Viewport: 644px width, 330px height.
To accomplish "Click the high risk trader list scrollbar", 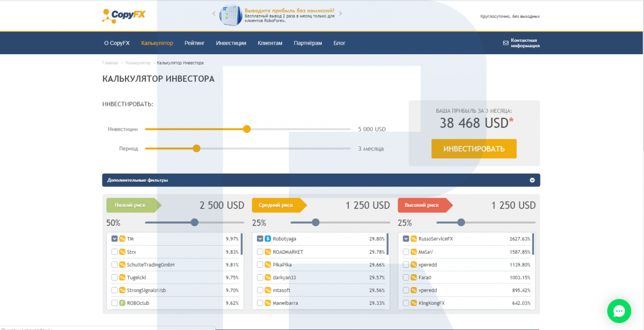I will pyautogui.click(x=533, y=244).
